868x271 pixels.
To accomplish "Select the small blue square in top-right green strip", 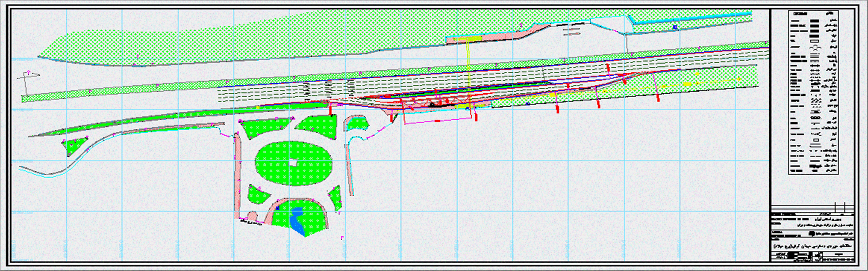I will [x=675, y=27].
